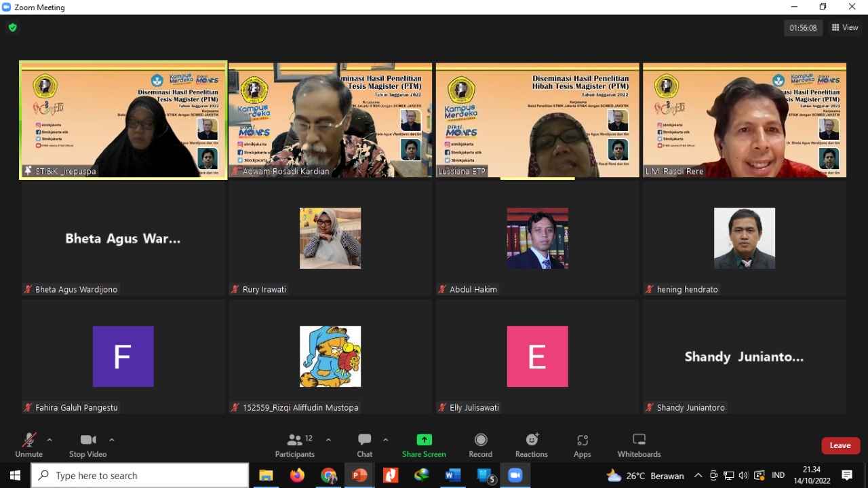Click the 'Lussiana ETP' name label
The height and width of the screenshot is (488, 868).
[461, 171]
